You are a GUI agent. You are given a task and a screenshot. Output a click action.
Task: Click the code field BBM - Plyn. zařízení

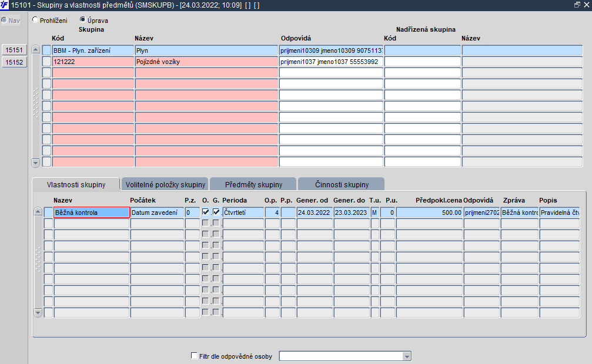[93, 50]
